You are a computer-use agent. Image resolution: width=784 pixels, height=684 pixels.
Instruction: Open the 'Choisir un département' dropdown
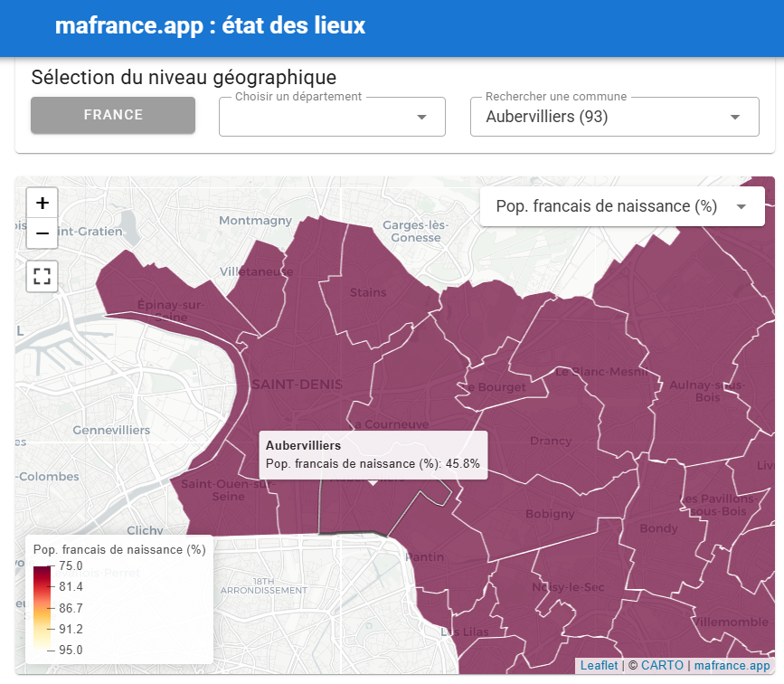coord(332,117)
